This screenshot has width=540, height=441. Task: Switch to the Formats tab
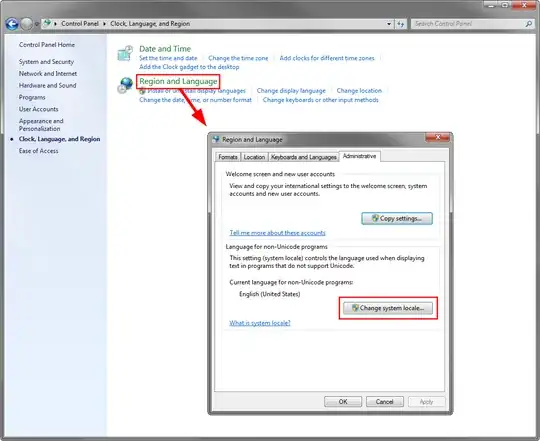[228, 157]
